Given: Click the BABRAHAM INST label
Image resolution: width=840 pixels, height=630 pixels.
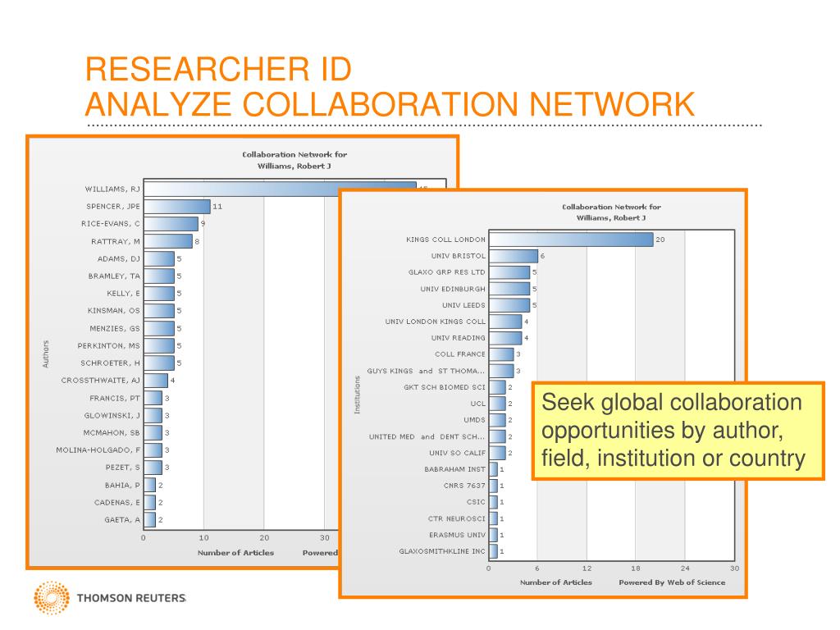Looking at the screenshot, I should (x=454, y=468).
